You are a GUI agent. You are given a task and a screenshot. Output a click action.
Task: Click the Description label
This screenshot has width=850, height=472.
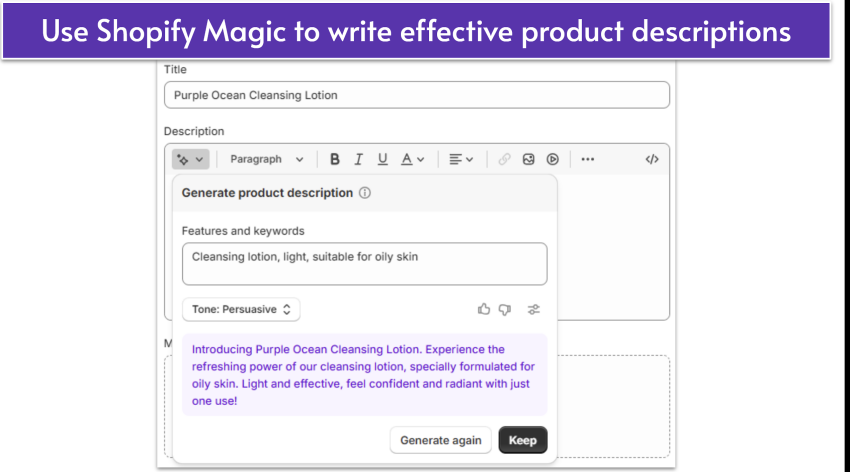coord(194,131)
